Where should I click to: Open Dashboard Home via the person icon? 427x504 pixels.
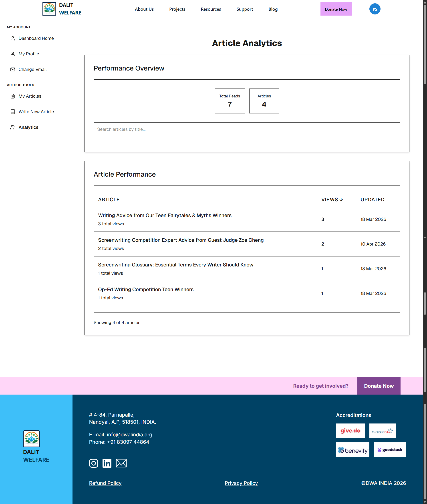tap(13, 38)
